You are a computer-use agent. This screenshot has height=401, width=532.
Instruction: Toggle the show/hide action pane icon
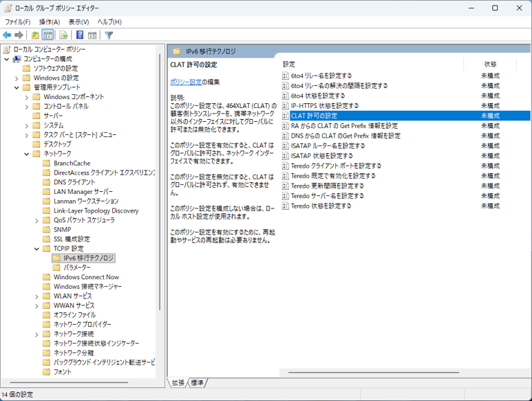(x=92, y=35)
